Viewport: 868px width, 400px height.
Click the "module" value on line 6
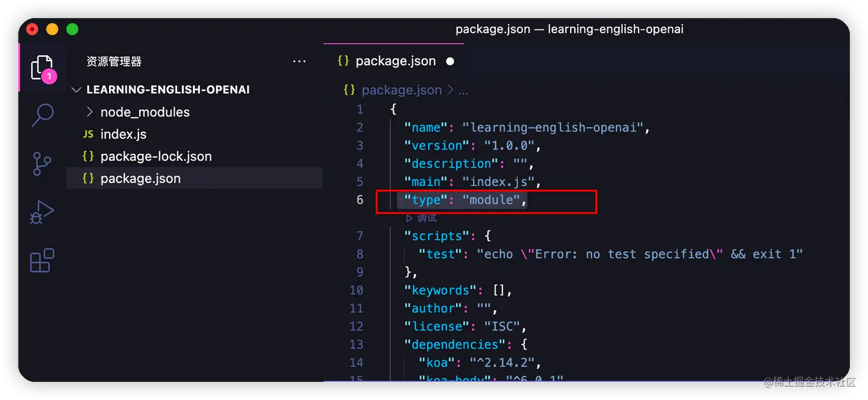tap(491, 200)
